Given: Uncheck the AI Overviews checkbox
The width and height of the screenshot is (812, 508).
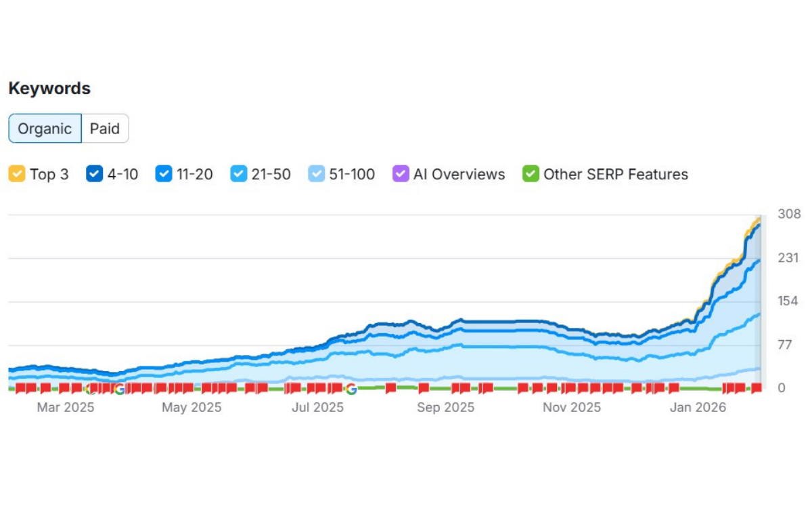Looking at the screenshot, I should tap(401, 174).
